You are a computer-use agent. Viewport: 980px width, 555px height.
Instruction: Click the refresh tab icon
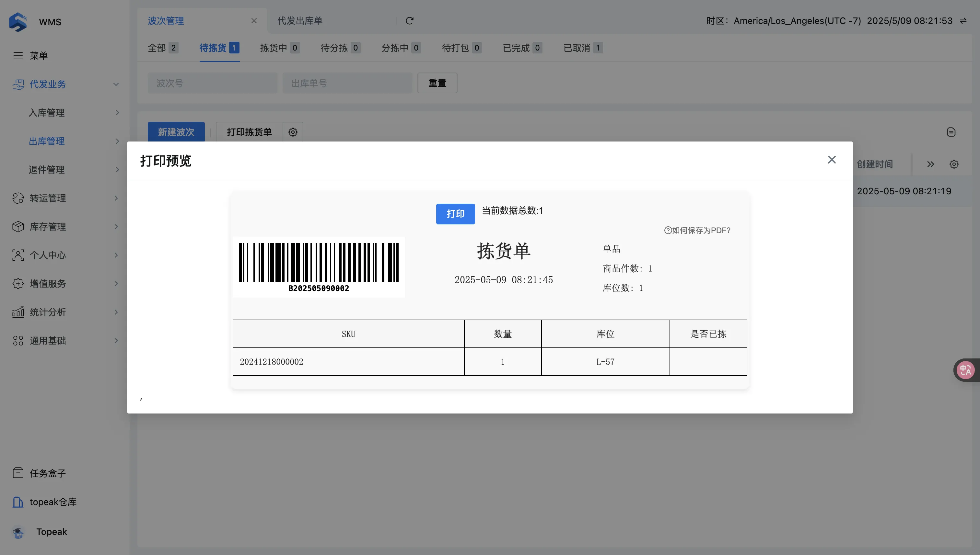click(x=409, y=21)
